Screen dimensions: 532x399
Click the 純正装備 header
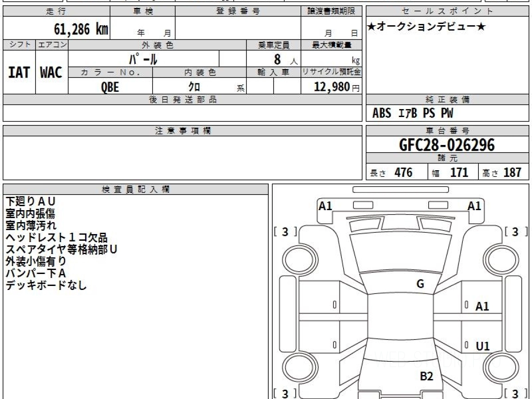pyautogui.click(x=448, y=100)
